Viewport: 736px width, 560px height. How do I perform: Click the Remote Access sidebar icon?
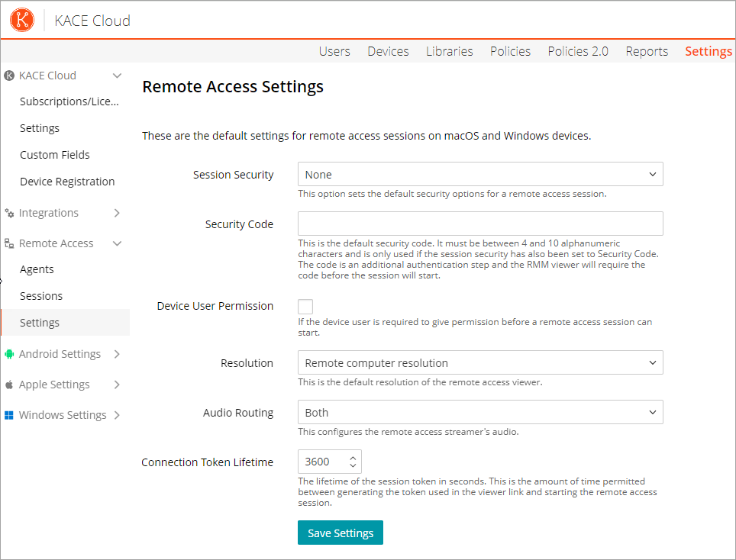point(9,243)
